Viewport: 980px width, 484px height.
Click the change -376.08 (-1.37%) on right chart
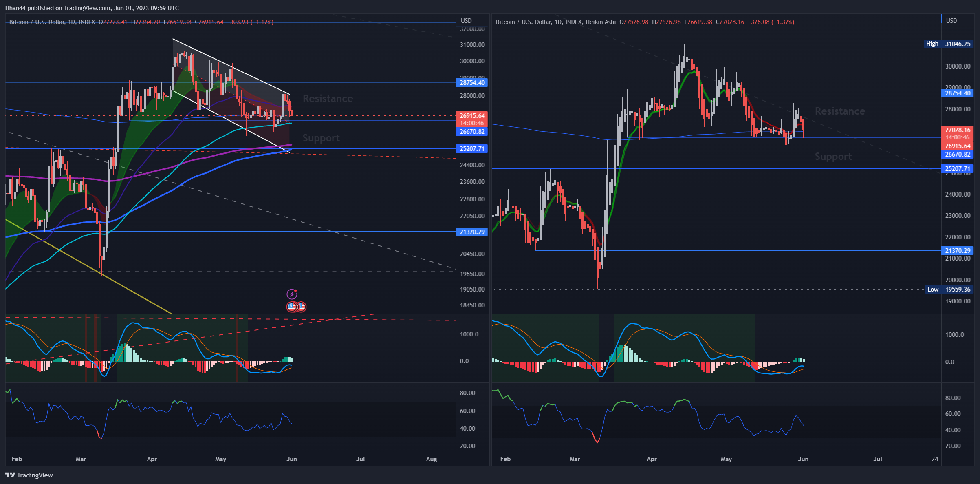tap(771, 22)
